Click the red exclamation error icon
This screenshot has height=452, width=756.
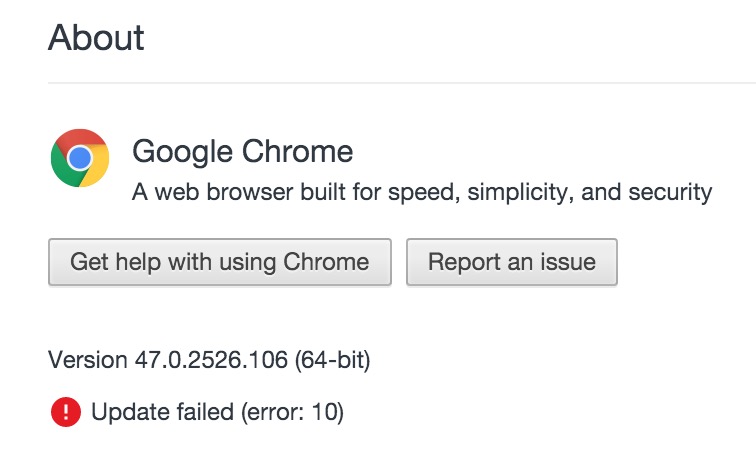[x=66, y=412]
